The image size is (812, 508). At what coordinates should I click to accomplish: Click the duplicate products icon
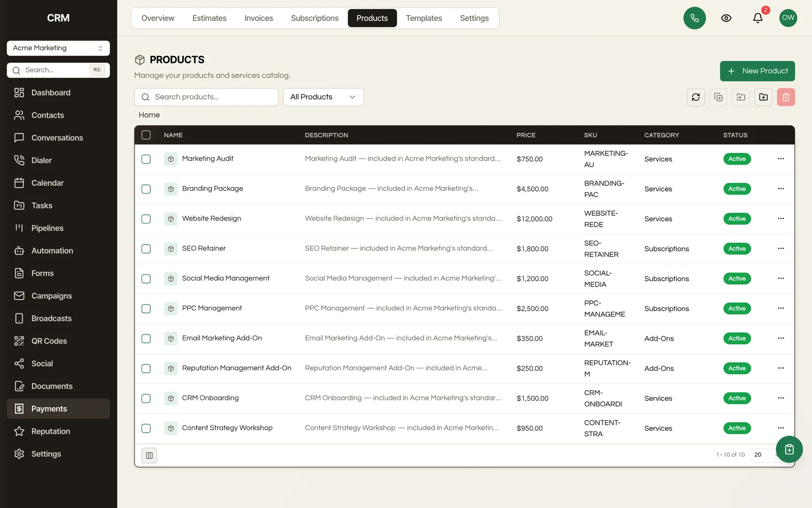pos(718,97)
